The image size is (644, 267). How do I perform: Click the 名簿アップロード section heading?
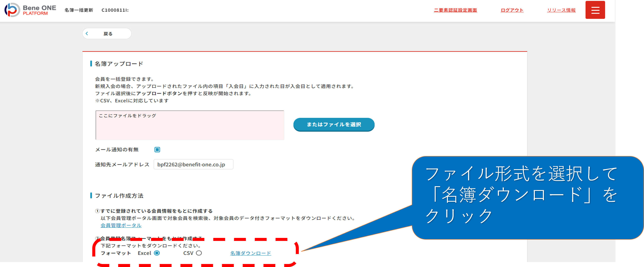(x=119, y=64)
